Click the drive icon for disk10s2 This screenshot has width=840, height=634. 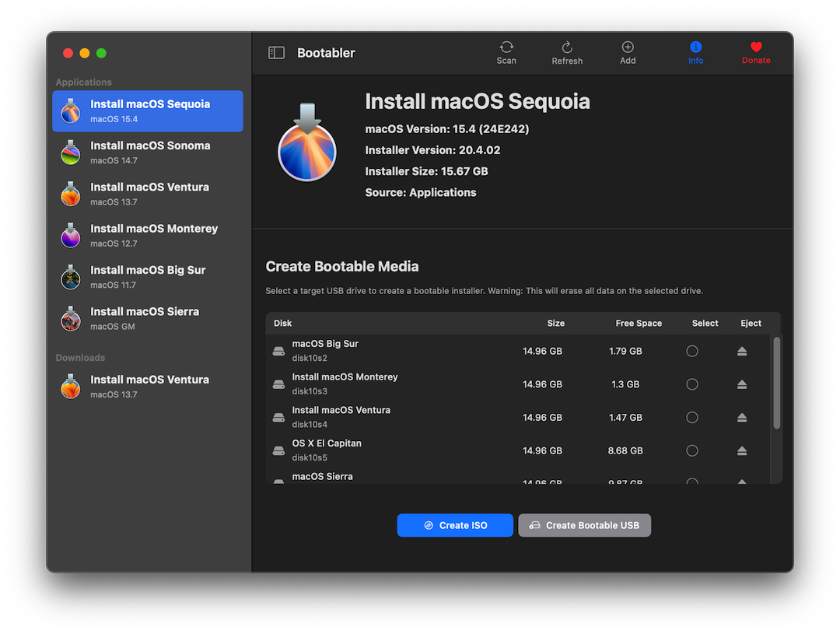278,351
